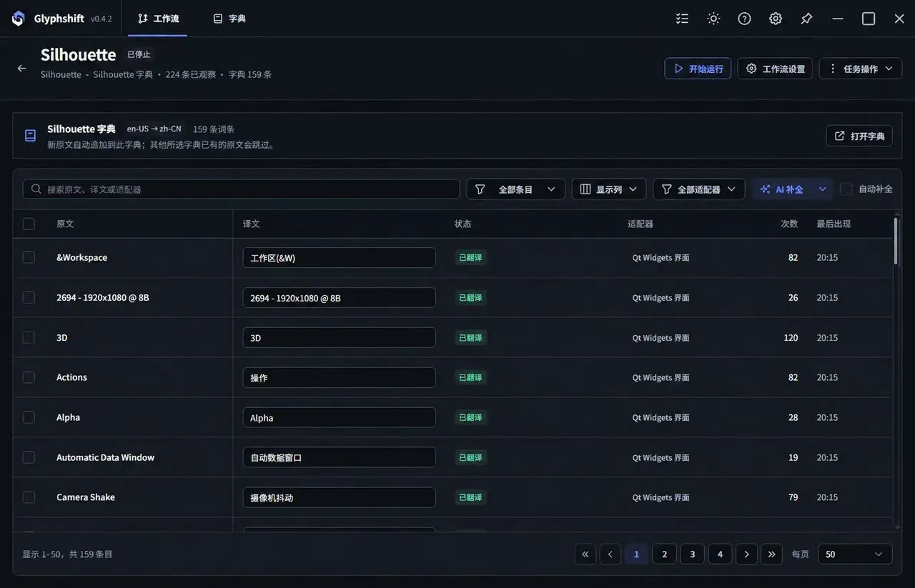Click 已翻译 status of 2694 row
915x588 pixels.
pyautogui.click(x=470, y=297)
